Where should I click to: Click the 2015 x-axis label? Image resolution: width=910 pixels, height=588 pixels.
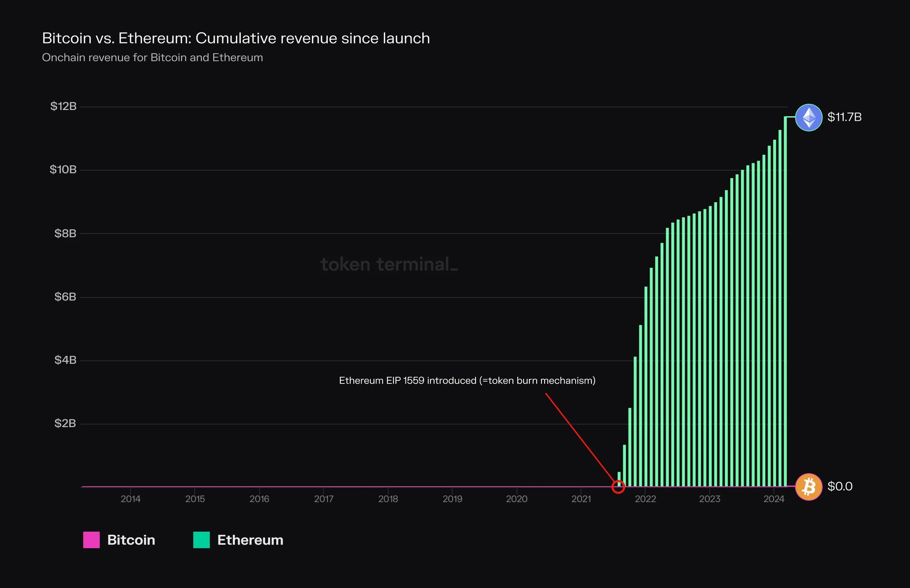point(195,499)
